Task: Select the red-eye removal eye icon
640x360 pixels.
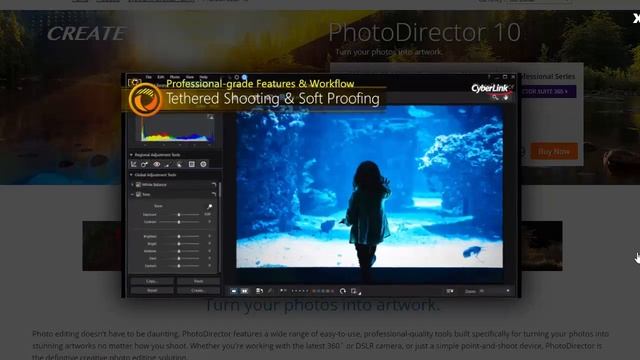Action: click(x=157, y=164)
